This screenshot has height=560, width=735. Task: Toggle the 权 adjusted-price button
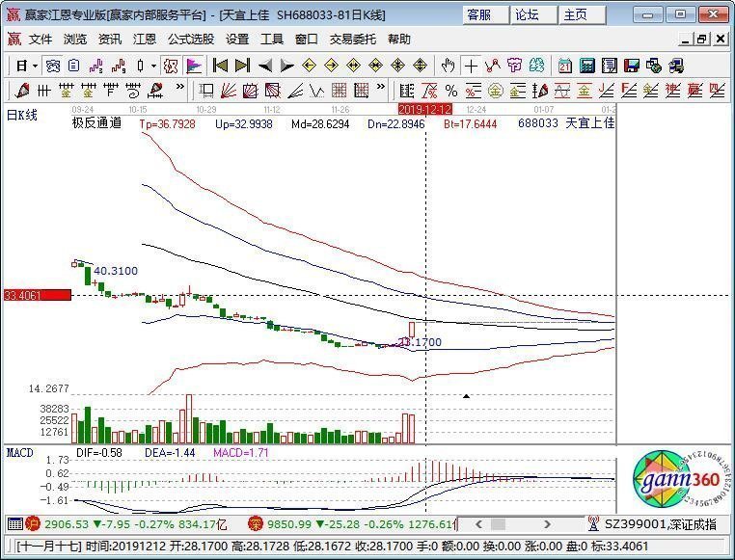tap(171, 66)
